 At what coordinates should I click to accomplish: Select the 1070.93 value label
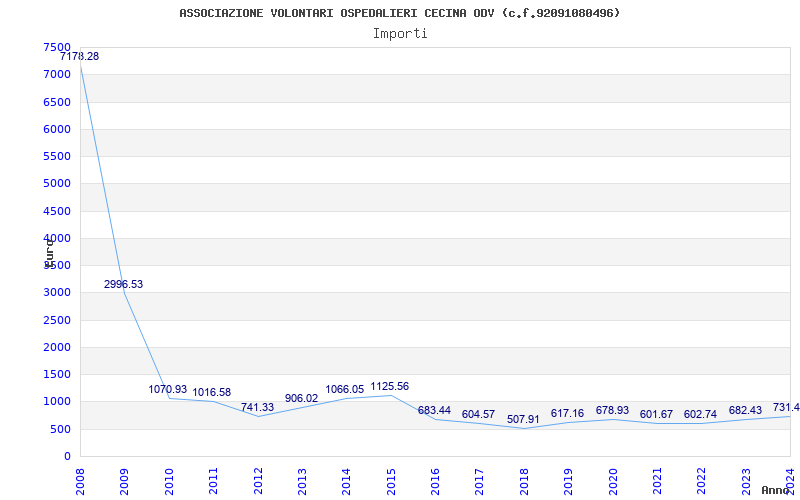168,390
